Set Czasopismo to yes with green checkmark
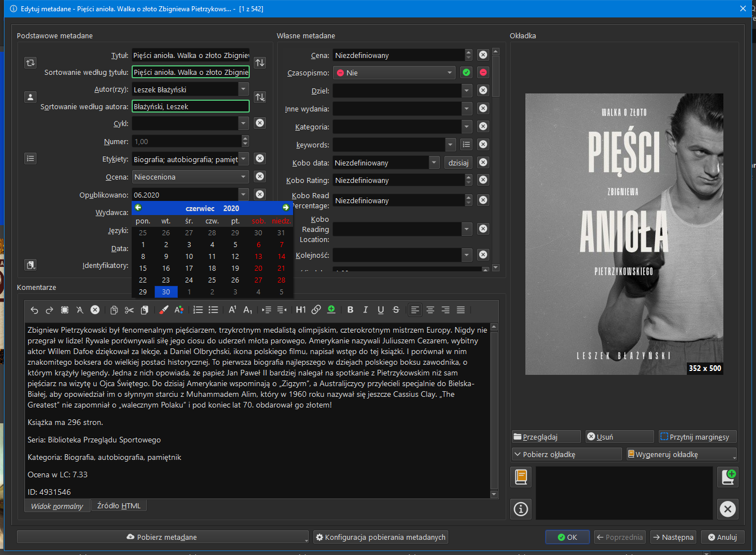This screenshot has height=555, width=756. (466, 73)
